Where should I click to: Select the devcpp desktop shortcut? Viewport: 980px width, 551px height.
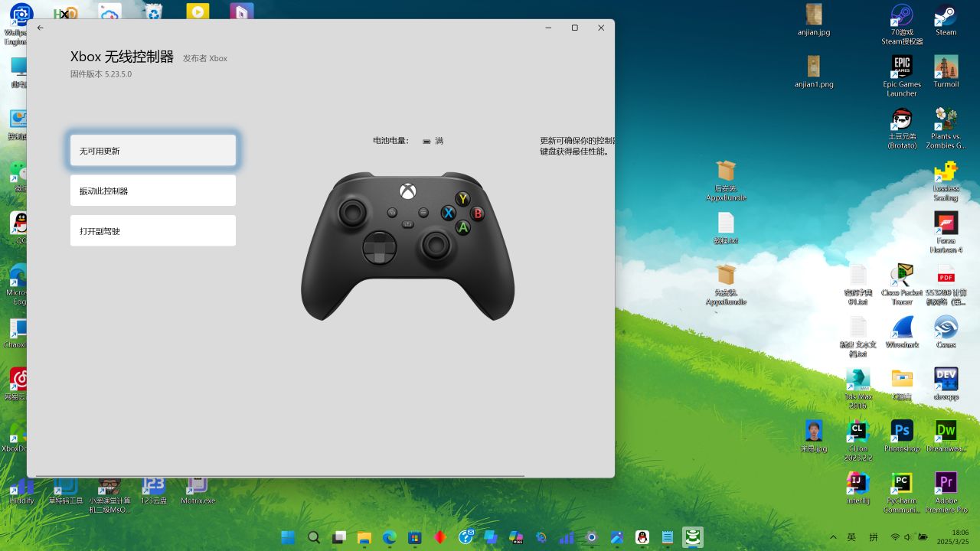point(946,384)
